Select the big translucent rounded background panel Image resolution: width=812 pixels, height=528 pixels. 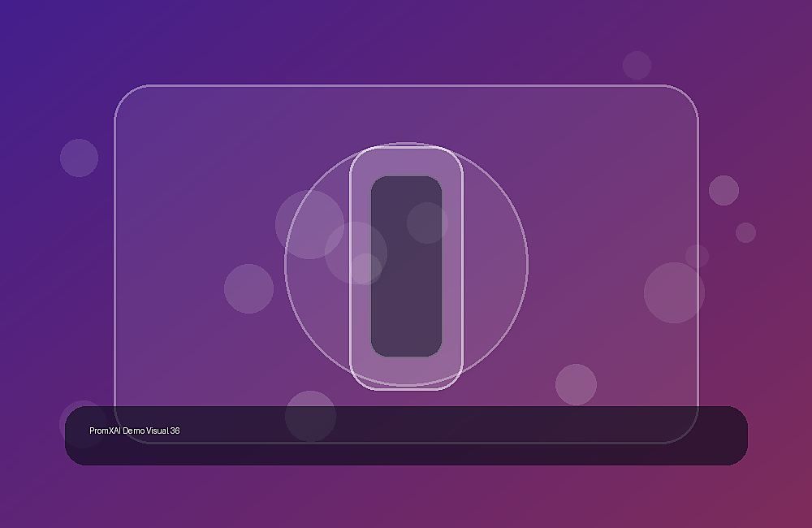tap(407, 264)
